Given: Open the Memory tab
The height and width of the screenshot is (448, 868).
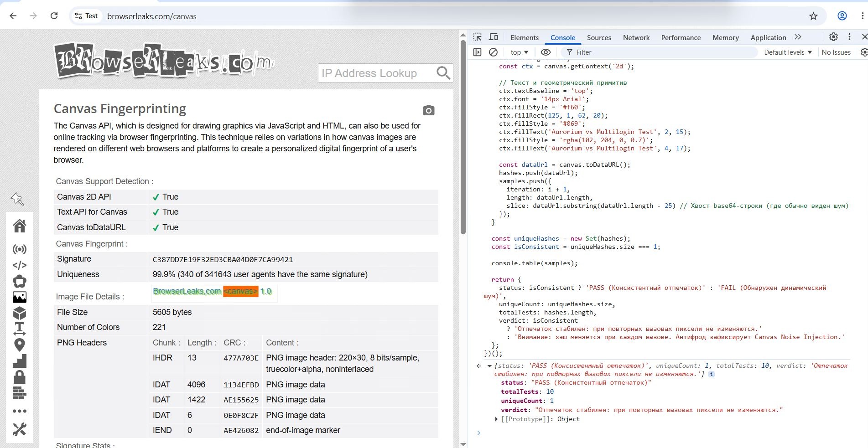Looking at the screenshot, I should pos(726,38).
